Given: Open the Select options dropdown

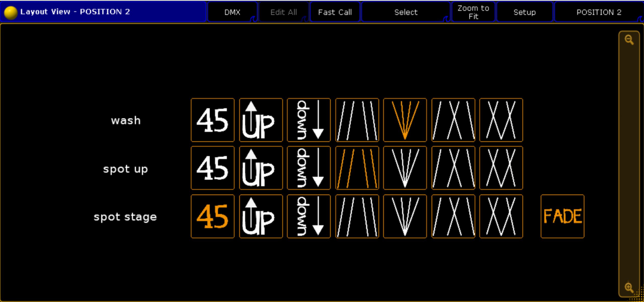Looking at the screenshot, I should click(406, 12).
